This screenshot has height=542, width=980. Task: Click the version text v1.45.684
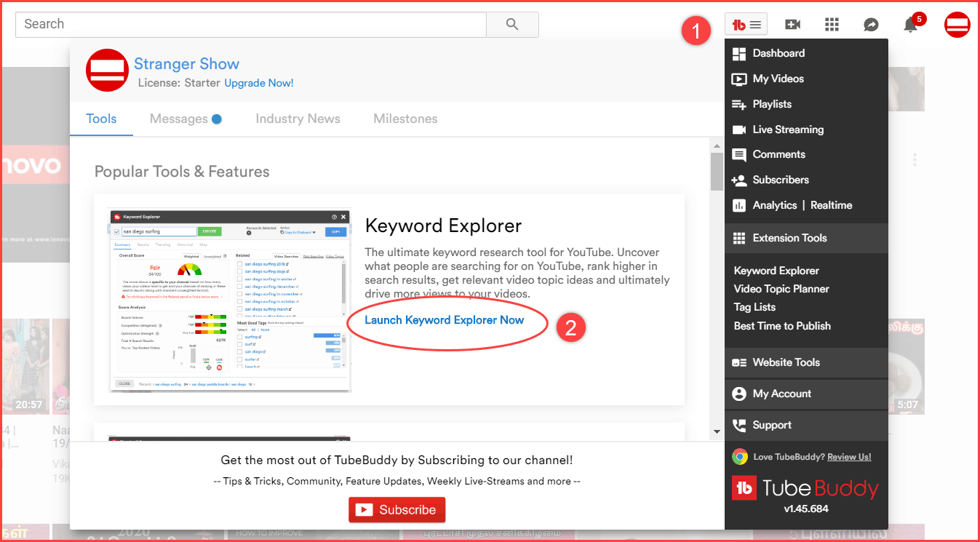click(806, 509)
